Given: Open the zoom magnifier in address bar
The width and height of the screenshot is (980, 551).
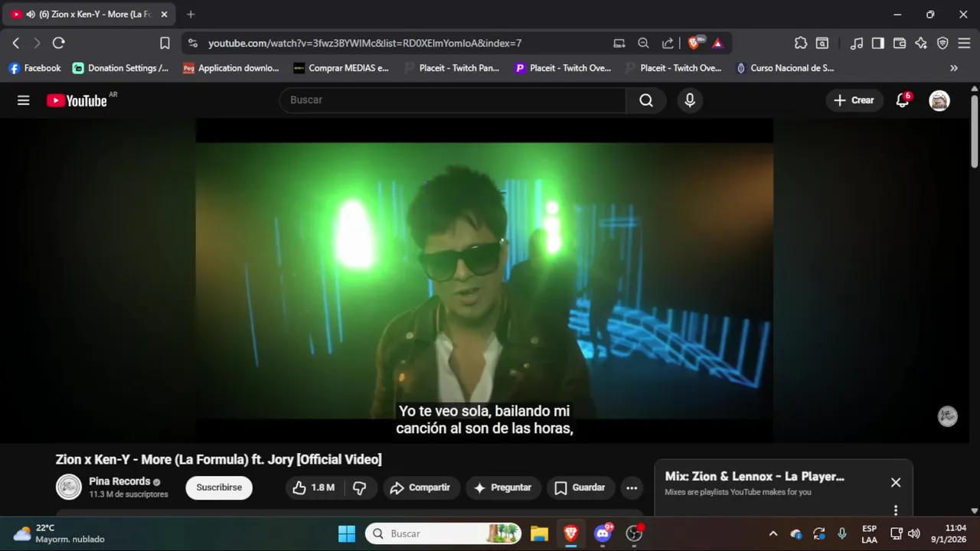Looking at the screenshot, I should tap(643, 43).
